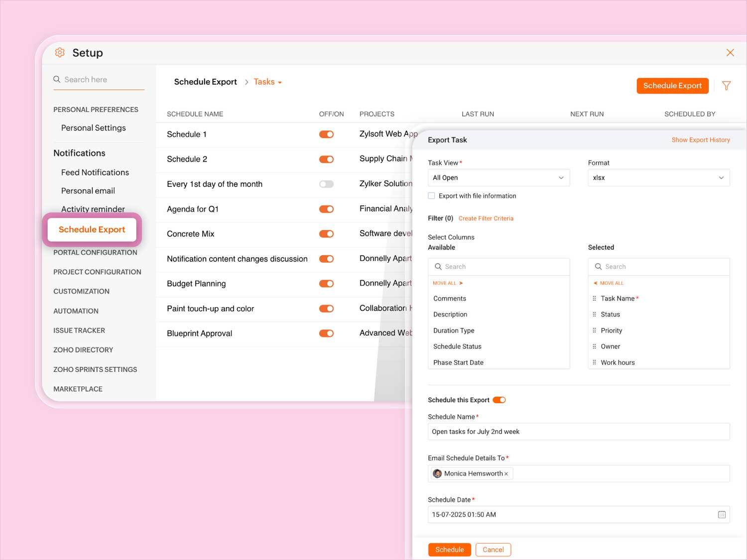Viewport: 747px width, 560px height.
Task: Click drag handle beside Priority column
Action: pos(594,331)
